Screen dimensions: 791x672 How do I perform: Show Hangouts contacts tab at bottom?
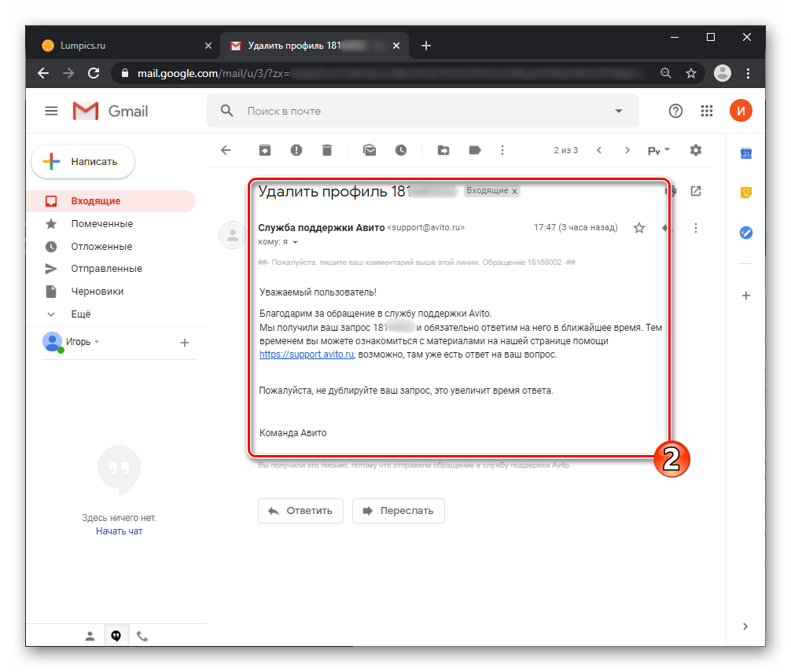(x=90, y=636)
